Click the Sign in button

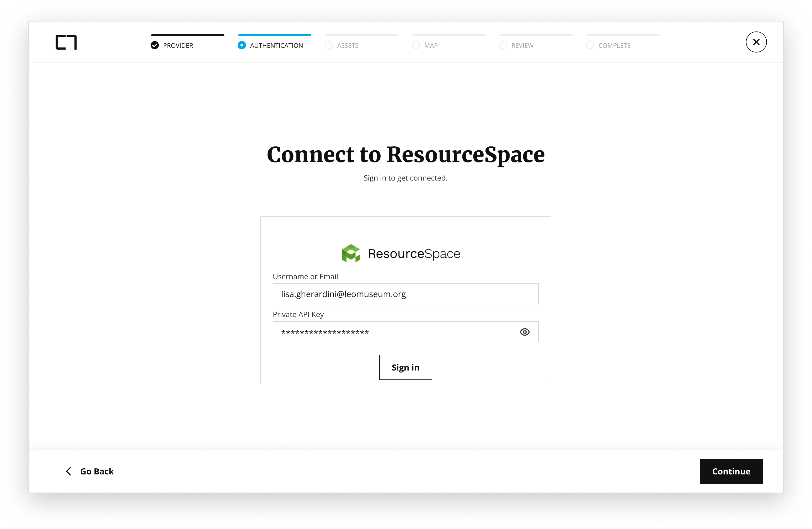tap(405, 367)
